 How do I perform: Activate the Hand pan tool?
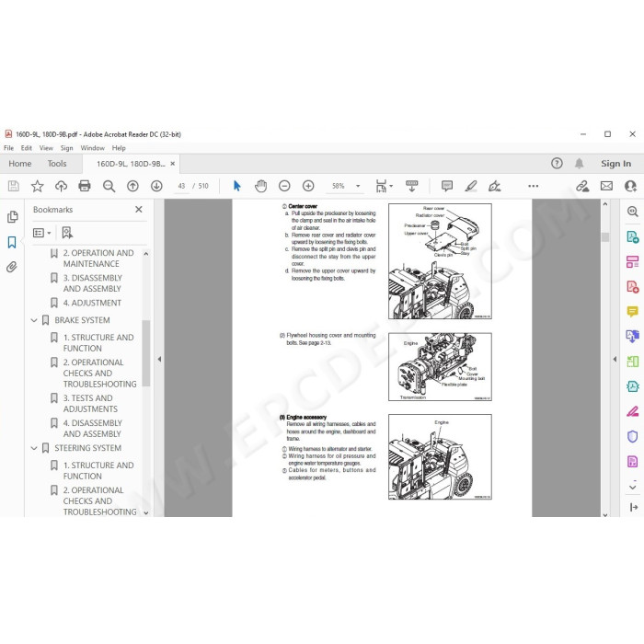[x=260, y=186]
